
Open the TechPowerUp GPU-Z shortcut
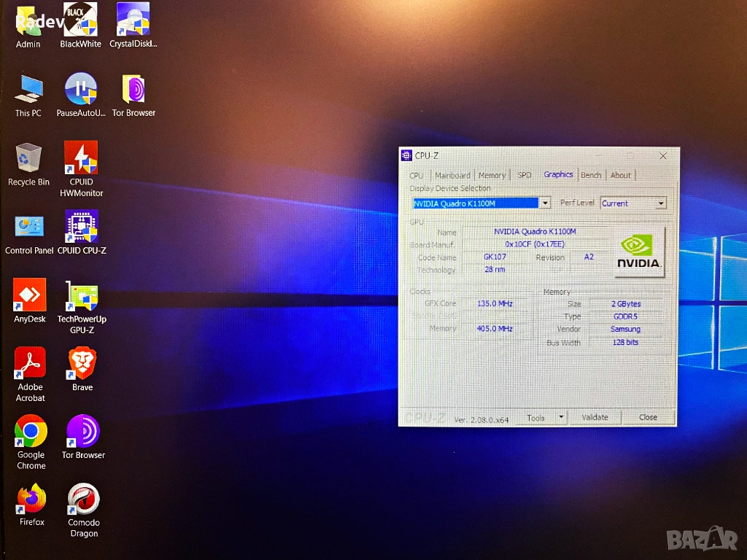click(82, 296)
